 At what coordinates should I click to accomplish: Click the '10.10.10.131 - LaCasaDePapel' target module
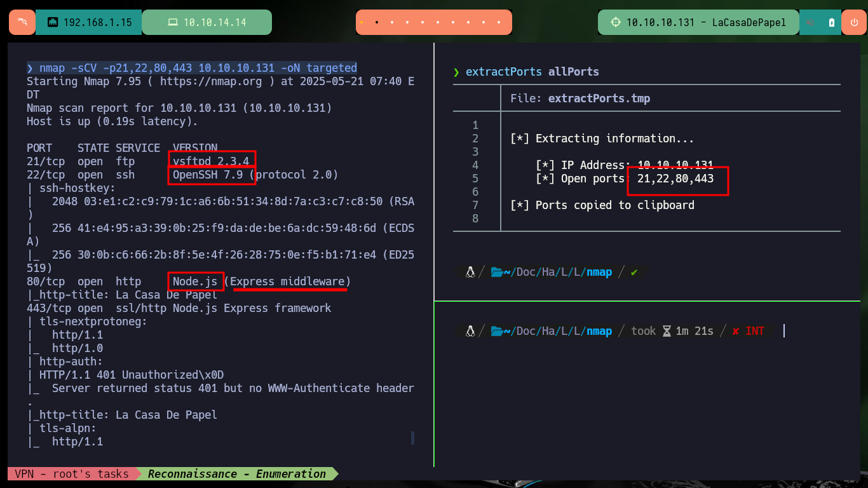[698, 22]
